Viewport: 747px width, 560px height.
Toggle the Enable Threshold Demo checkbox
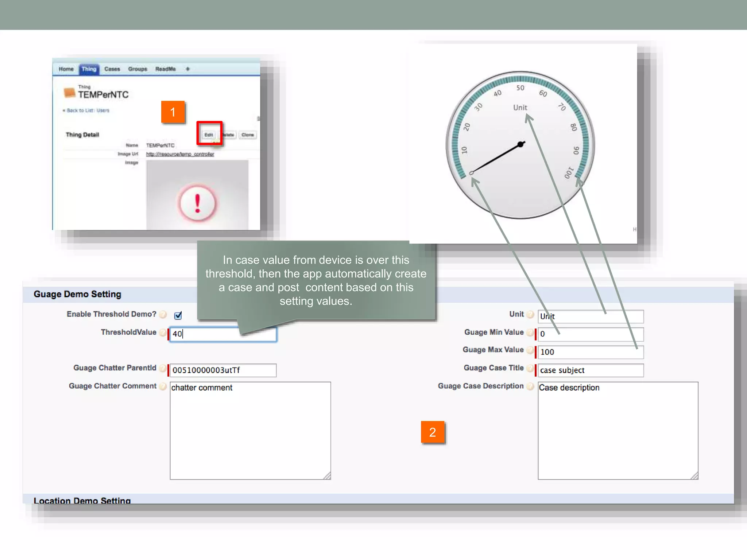178,315
